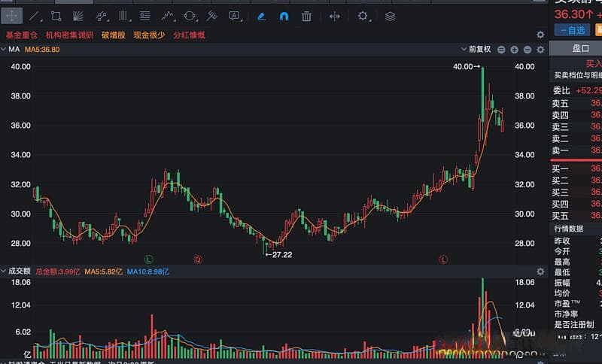The height and width of the screenshot is (364, 602).
Task: Click the 卖五 order book row
Action: [x=576, y=104]
